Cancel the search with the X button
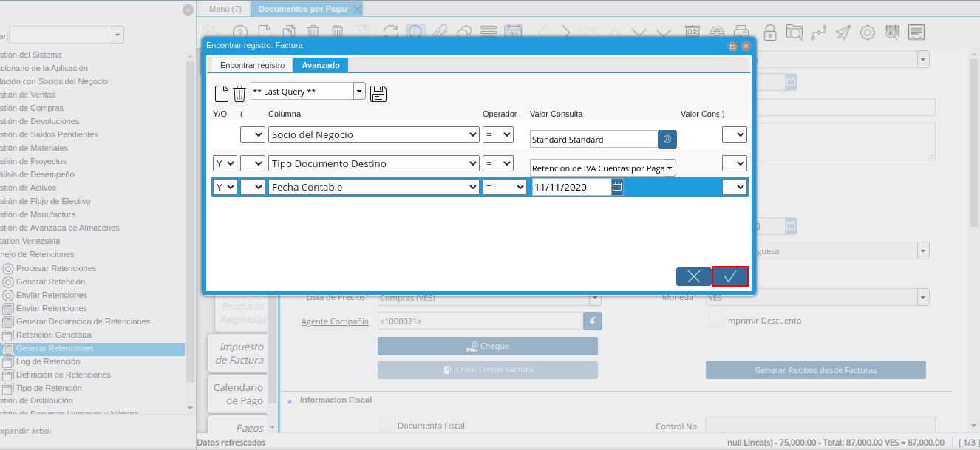This screenshot has height=450, width=980. click(x=693, y=276)
